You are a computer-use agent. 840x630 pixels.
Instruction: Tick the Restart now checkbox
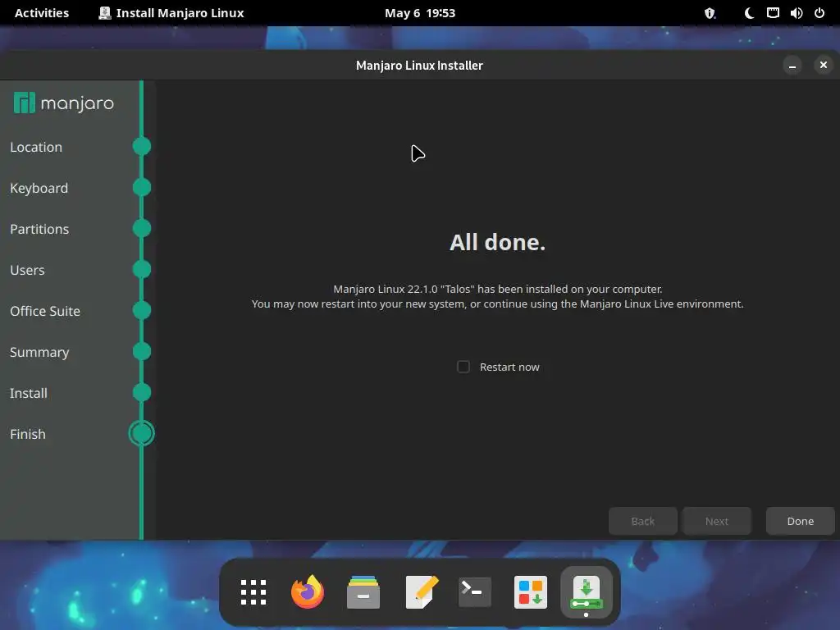click(463, 367)
